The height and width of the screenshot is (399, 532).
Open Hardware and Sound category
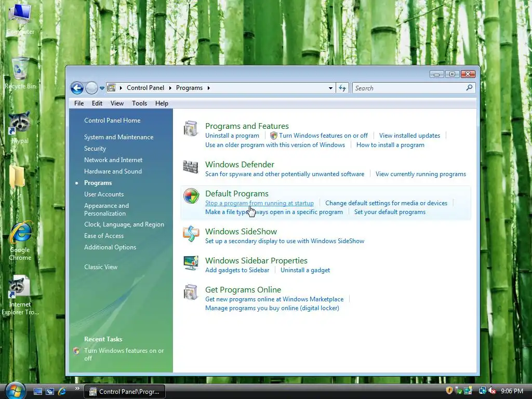pos(113,171)
